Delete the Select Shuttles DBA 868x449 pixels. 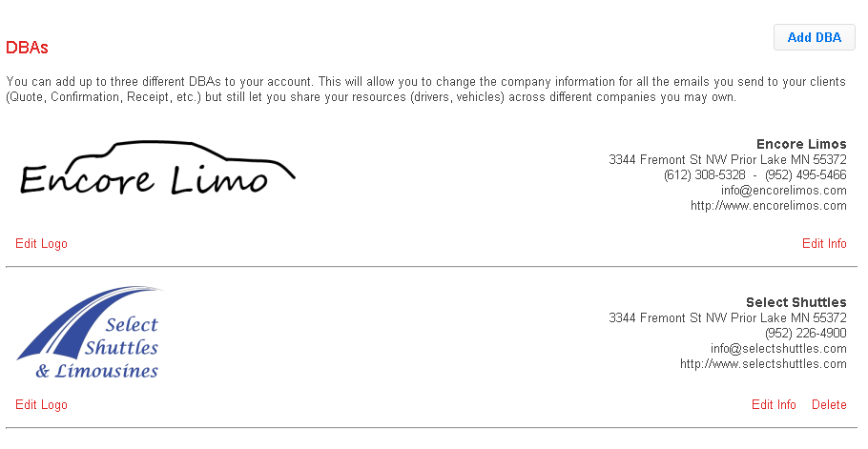[x=829, y=404]
